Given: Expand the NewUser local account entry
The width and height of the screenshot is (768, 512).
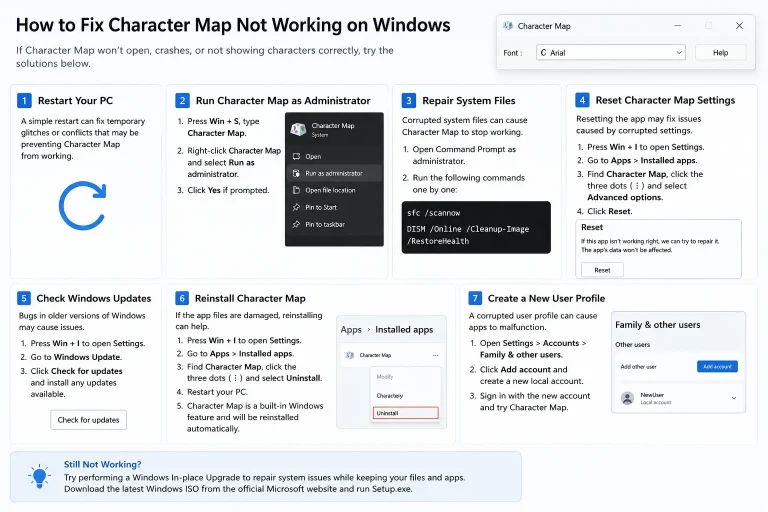Looking at the screenshot, I should click(734, 398).
